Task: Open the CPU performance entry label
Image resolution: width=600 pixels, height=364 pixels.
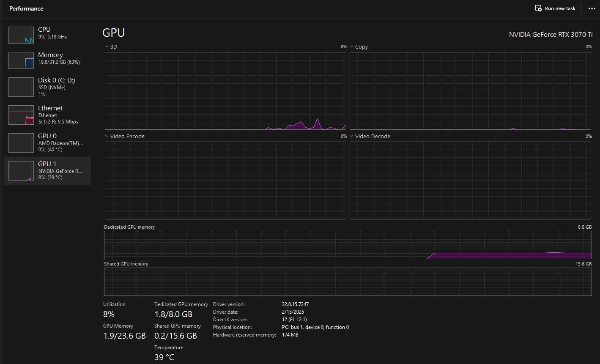Action: (44, 30)
